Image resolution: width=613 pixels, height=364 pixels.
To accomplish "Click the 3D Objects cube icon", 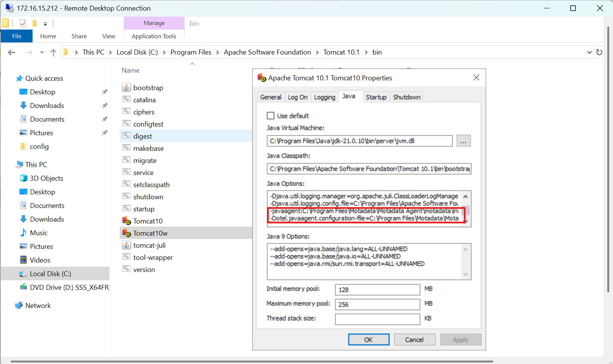I will (23, 178).
